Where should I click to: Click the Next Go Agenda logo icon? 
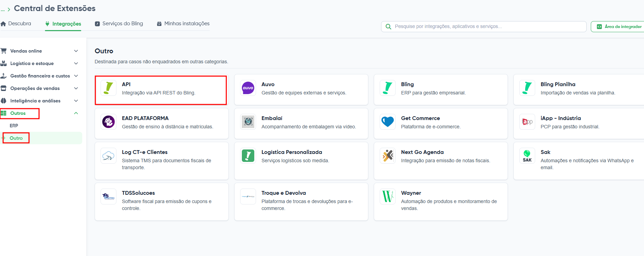(388, 156)
